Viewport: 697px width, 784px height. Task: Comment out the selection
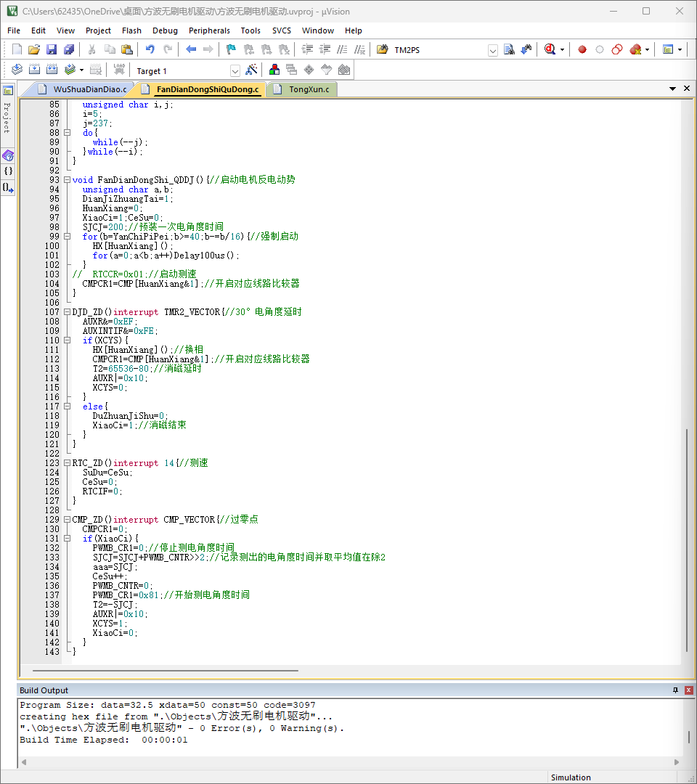coord(343,49)
